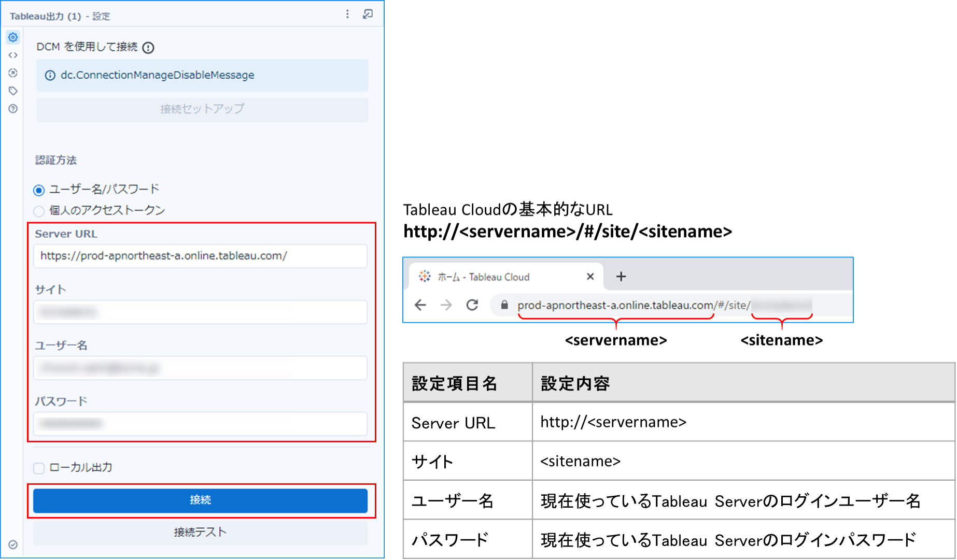
Task: Select the code view icon in the left sidebar
Action: (13, 54)
